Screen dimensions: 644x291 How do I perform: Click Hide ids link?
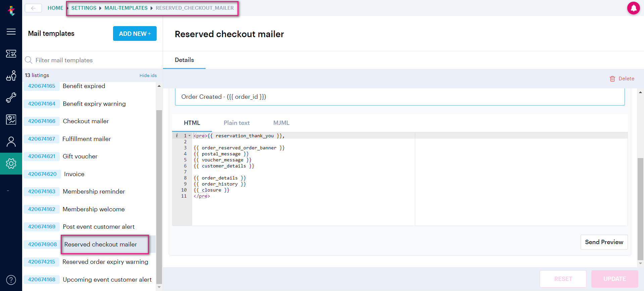(x=148, y=76)
